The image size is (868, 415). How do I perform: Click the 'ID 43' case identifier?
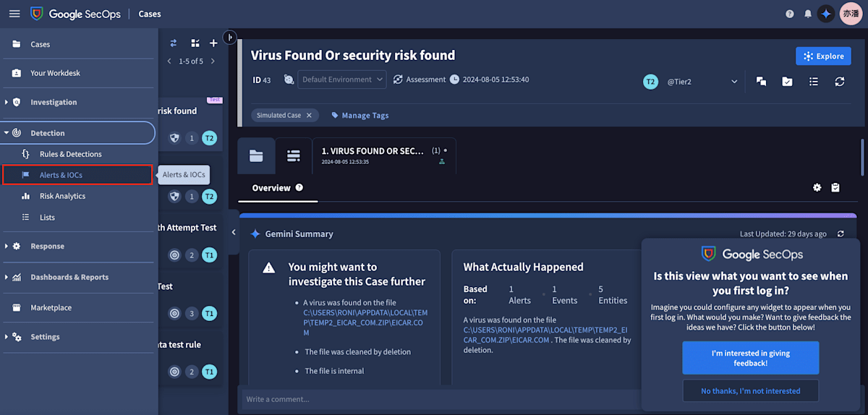(x=261, y=80)
